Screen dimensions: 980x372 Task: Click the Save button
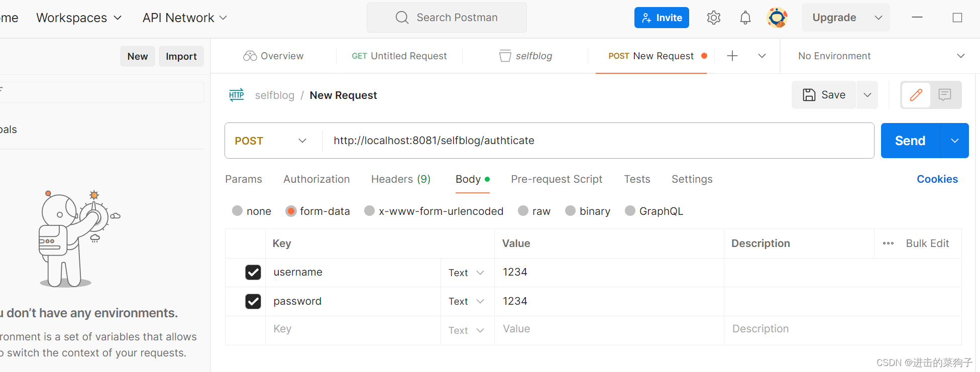coord(824,95)
